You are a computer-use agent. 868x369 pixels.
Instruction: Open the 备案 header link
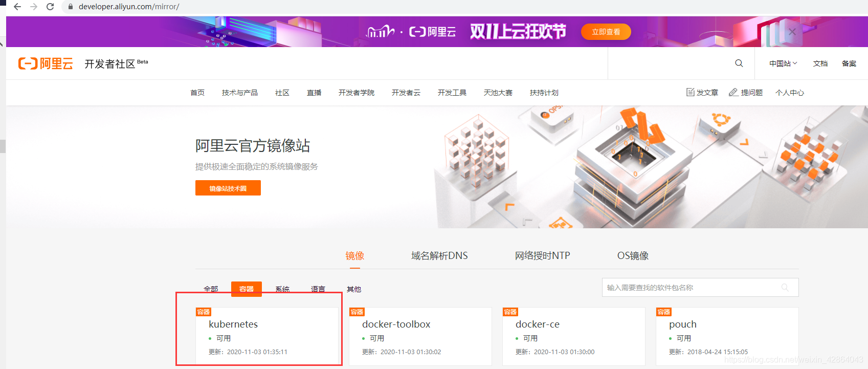pos(849,63)
